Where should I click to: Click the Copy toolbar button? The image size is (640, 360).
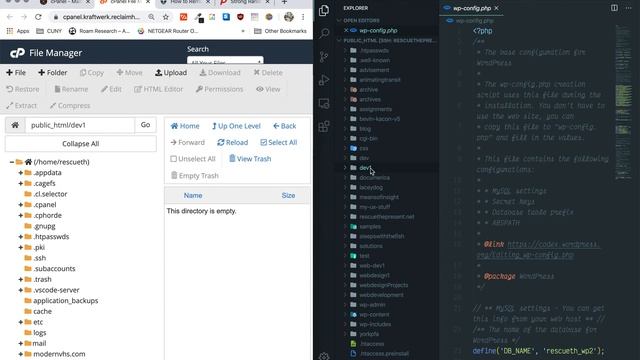click(x=92, y=73)
